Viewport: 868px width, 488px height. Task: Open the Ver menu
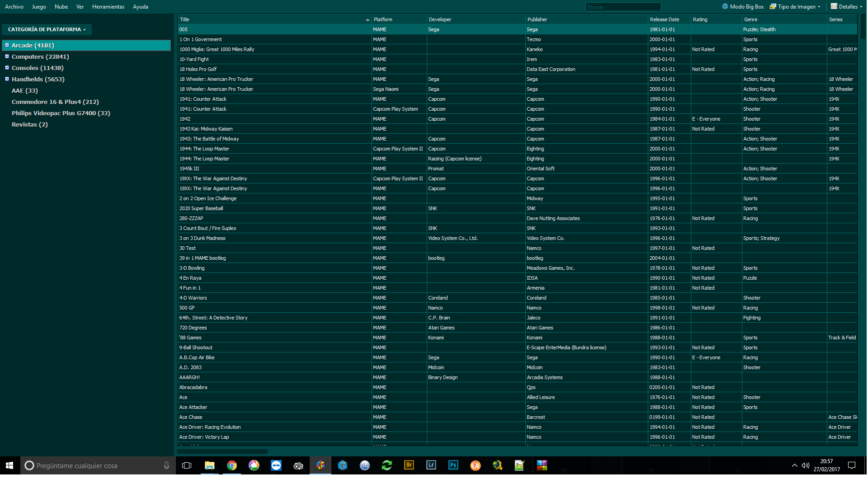point(80,7)
